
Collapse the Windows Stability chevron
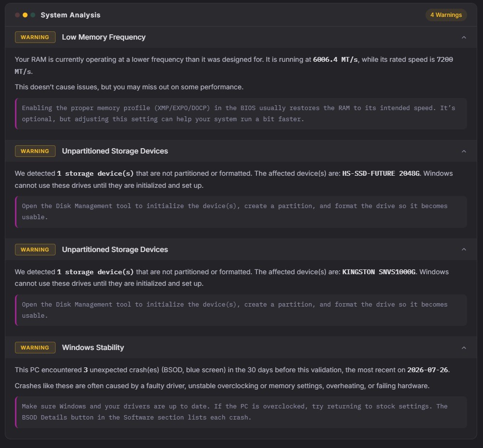point(464,348)
